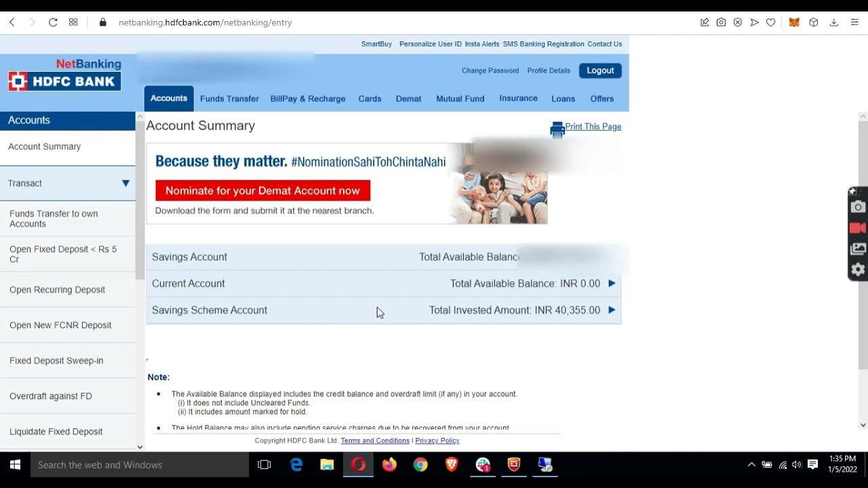Click the browser back arrow
868x488 pixels.
point(12,22)
